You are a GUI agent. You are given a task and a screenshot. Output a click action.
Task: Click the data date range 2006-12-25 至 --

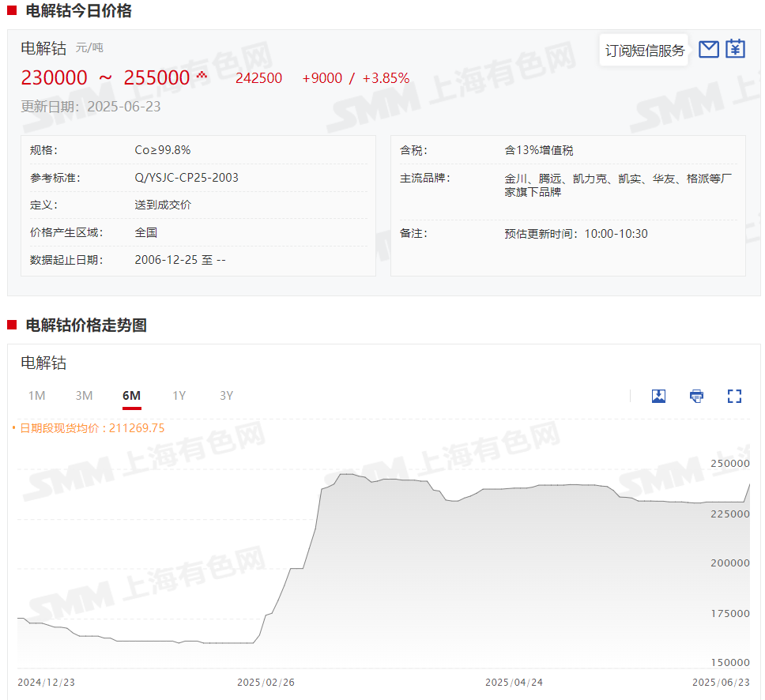[180, 260]
